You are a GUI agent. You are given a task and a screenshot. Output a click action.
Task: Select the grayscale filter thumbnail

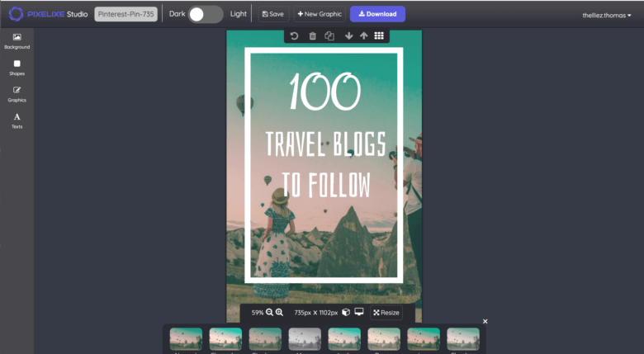pos(305,339)
